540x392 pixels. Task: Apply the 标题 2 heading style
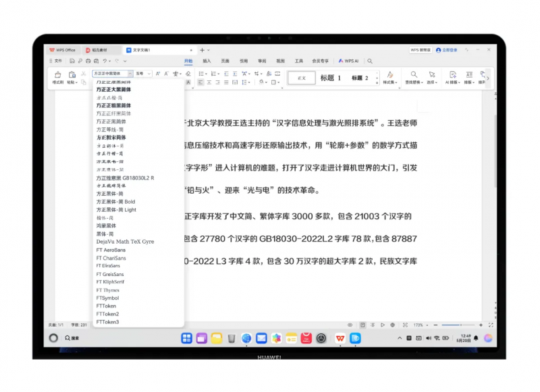tap(360, 78)
